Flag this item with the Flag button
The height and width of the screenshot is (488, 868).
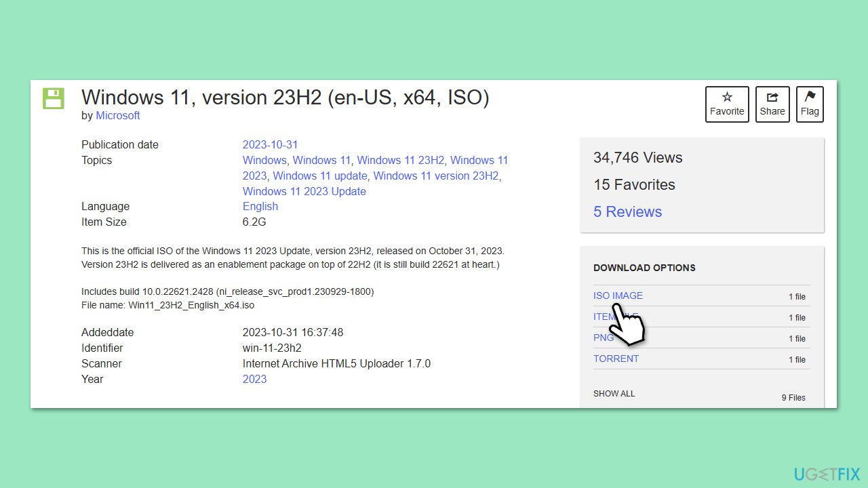pos(810,104)
